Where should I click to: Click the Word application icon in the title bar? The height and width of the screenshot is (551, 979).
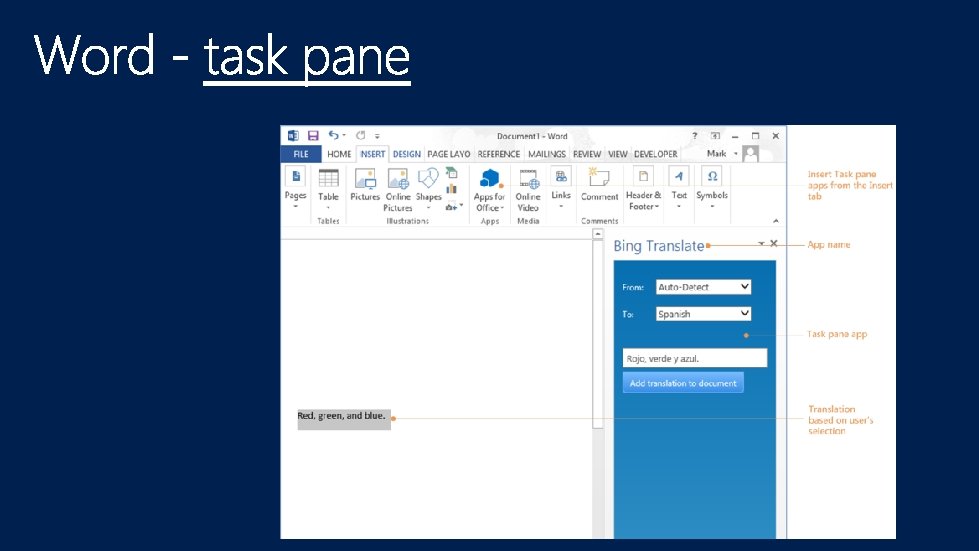293,135
